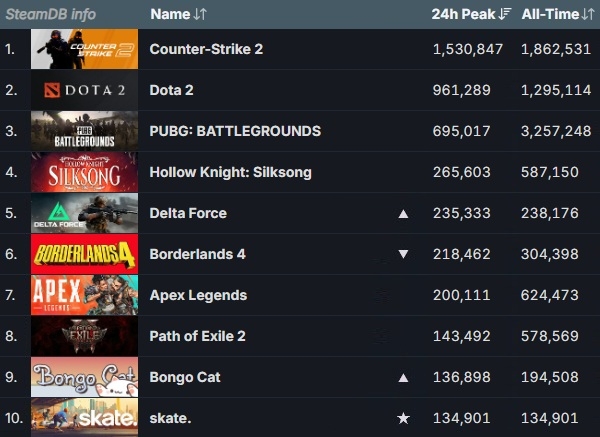Click the Counter-Strike 2 game thumbnail
Image resolution: width=600 pixels, height=437 pixels.
point(84,49)
